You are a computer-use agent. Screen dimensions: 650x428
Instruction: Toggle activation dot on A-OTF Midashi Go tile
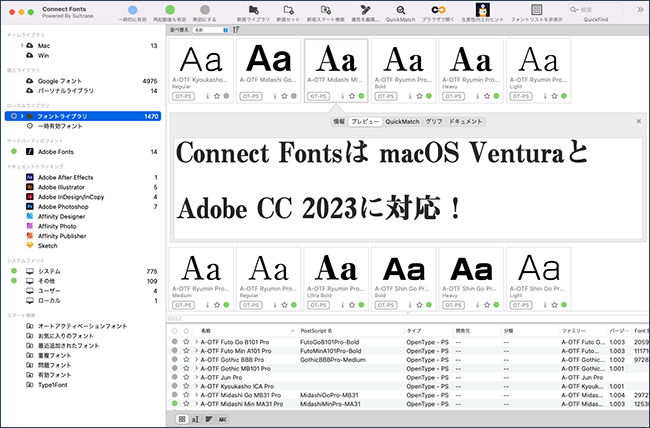pyautogui.click(x=294, y=96)
